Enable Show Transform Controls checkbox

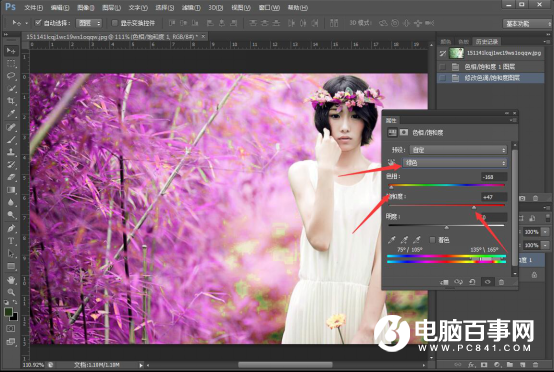(x=114, y=23)
